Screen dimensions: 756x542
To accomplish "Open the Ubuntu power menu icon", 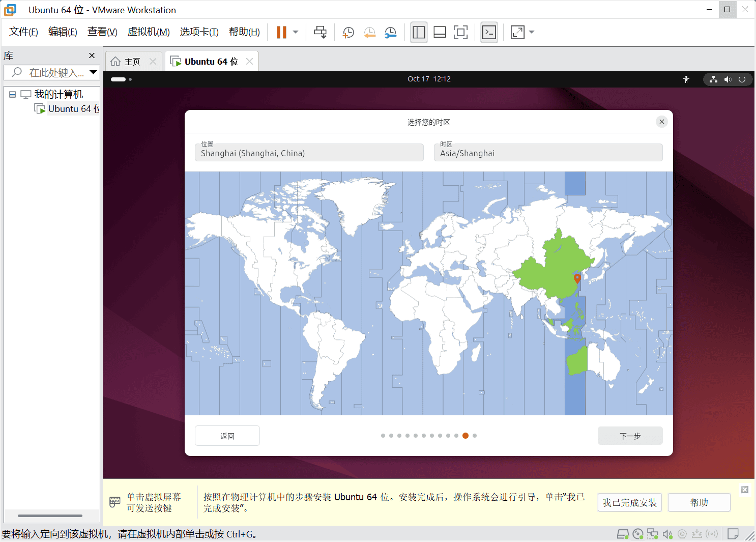I will [742, 79].
